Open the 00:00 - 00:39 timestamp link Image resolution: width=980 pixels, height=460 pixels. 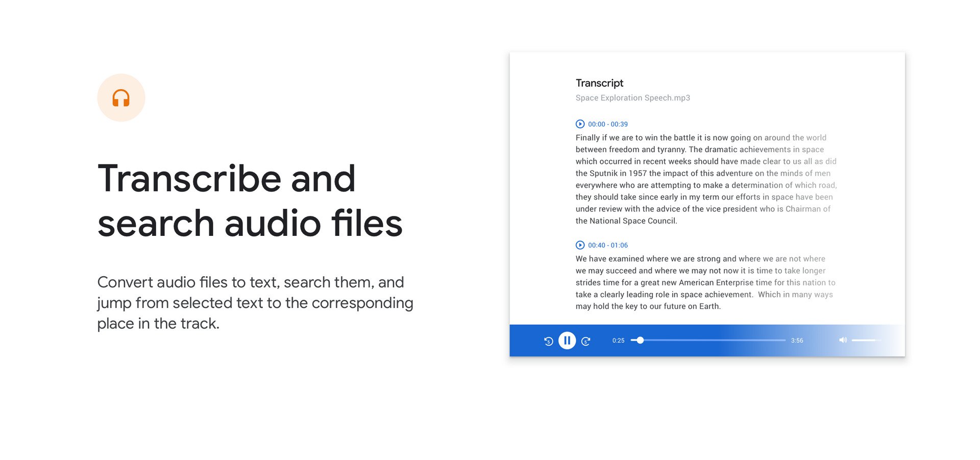pos(608,124)
